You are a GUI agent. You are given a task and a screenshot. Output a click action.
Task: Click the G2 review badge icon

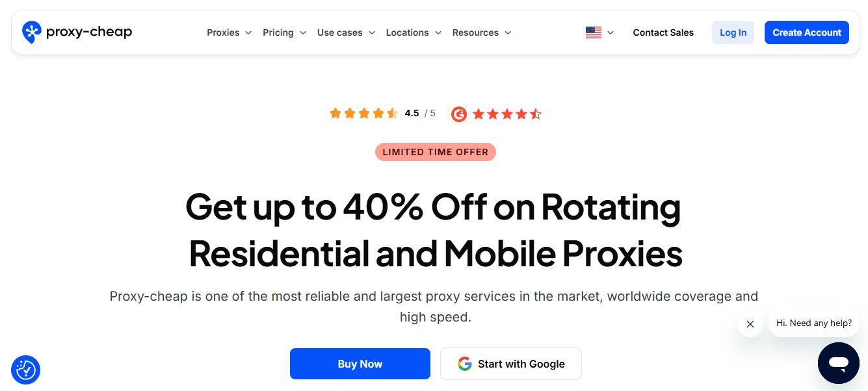point(459,114)
